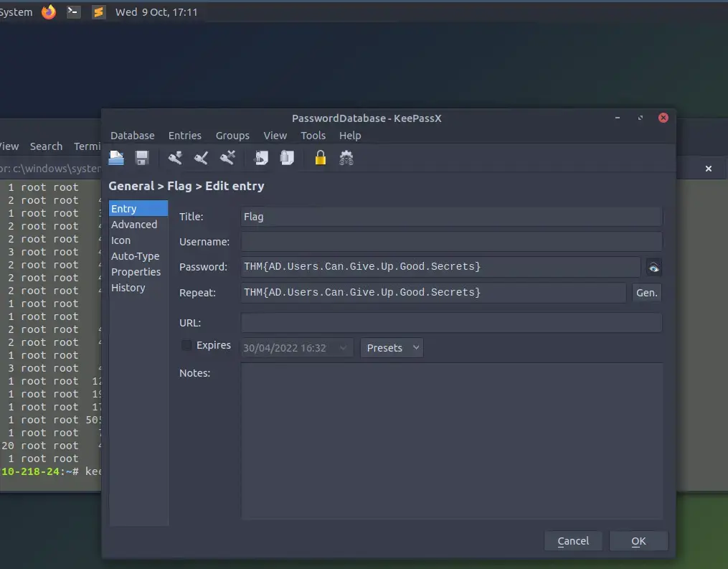Click the System menu in top panel
Screen dimensions: 728x569
(x=16, y=12)
